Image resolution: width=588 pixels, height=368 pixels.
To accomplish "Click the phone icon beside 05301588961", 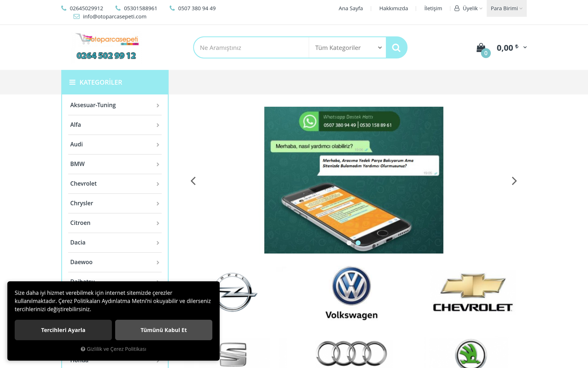I will tap(118, 8).
